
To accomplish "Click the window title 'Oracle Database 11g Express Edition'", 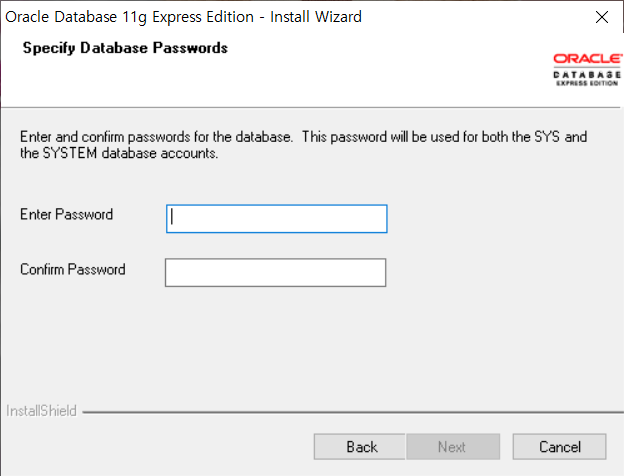I will (x=129, y=17).
